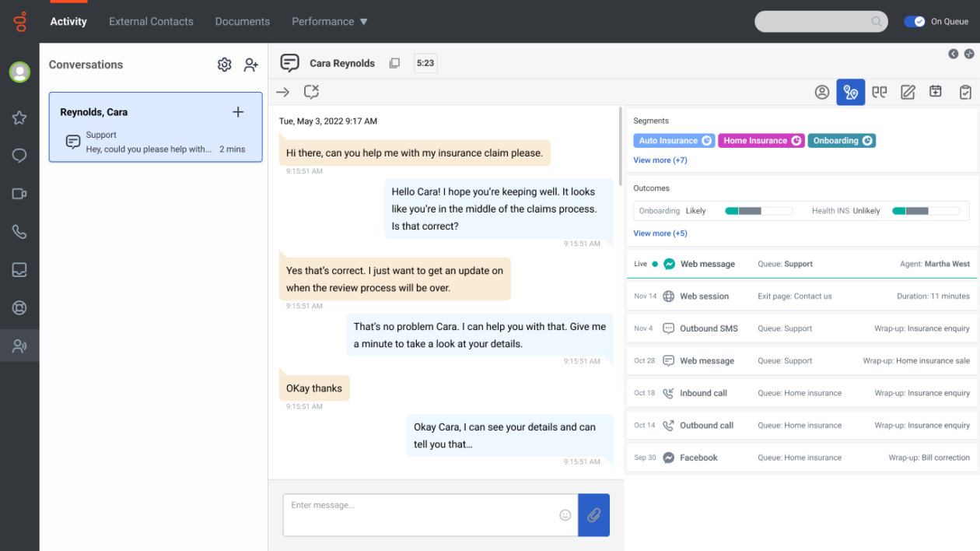
Task: Click the transfer arrow icon above chat
Action: tap(282, 92)
